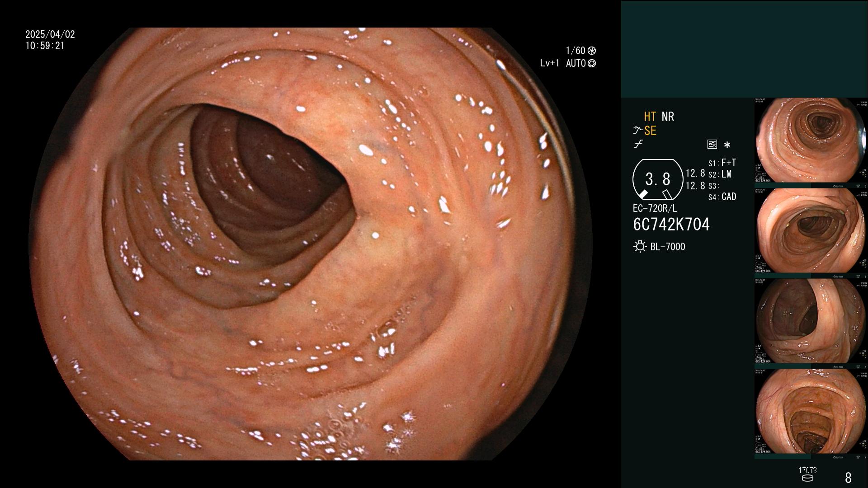Click the shutter speed 1/60 icon
The width and height of the screenshot is (868, 488).
pyautogui.click(x=592, y=51)
